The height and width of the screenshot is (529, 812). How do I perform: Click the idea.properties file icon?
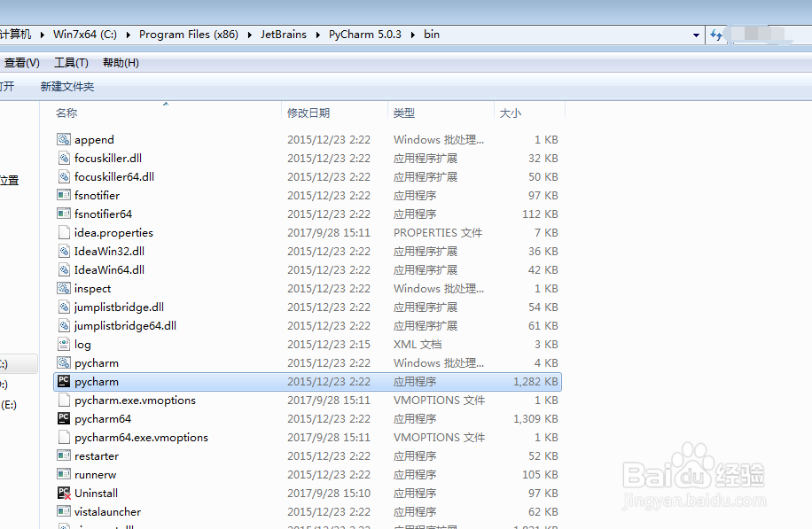click(64, 232)
